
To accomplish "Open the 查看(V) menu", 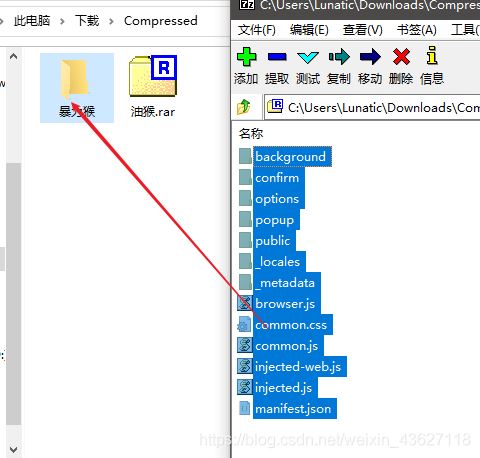I will point(363,30).
